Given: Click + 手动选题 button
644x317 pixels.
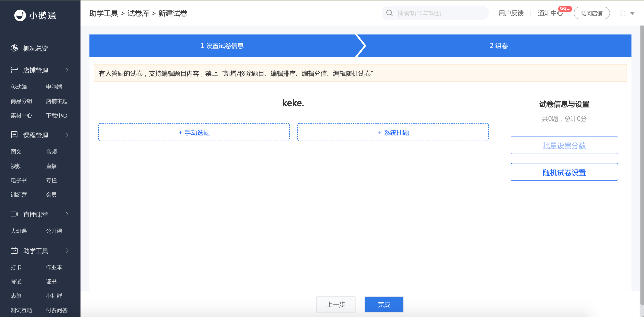Looking at the screenshot, I should 194,132.
